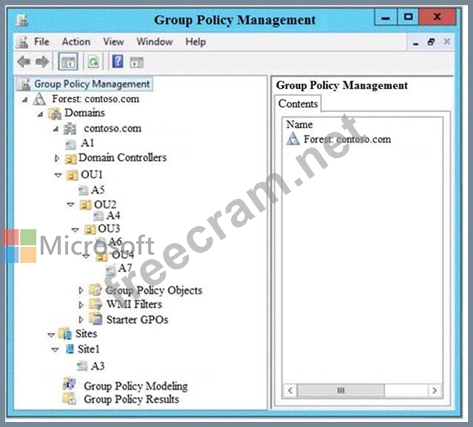
Task: Select the Group Policy Modeling node
Action: click(x=136, y=386)
